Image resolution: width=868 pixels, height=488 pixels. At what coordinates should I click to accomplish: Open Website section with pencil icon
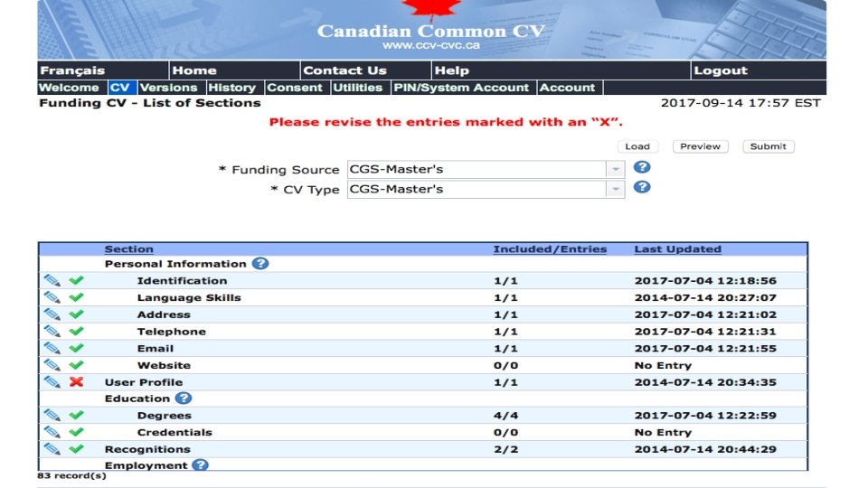click(52, 365)
